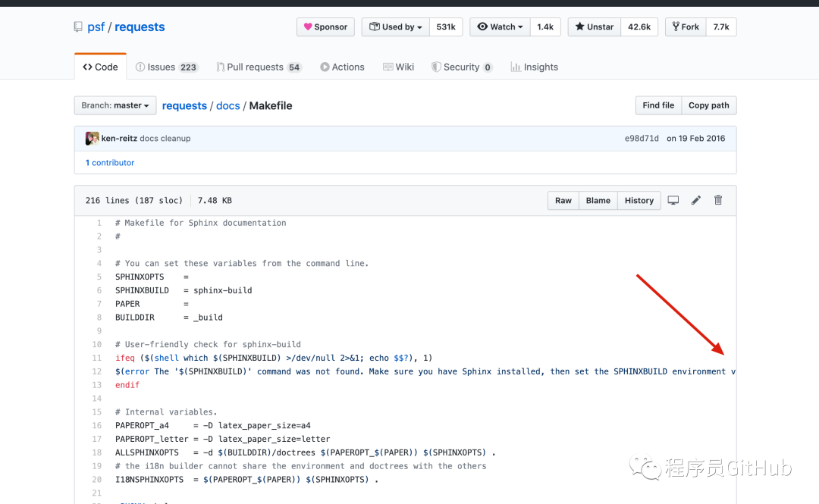
Task: Click the '# Internal variables.' comment
Action: coord(166,412)
